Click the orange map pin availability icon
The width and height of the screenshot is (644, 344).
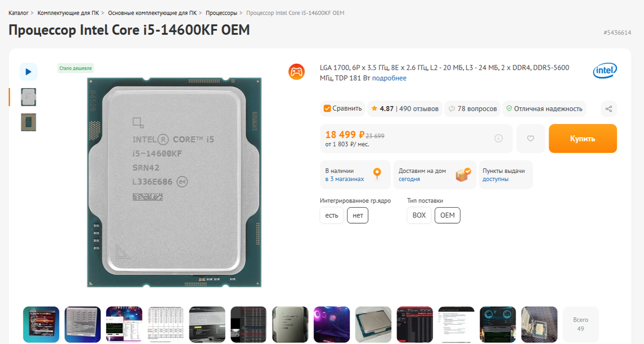coord(377,174)
